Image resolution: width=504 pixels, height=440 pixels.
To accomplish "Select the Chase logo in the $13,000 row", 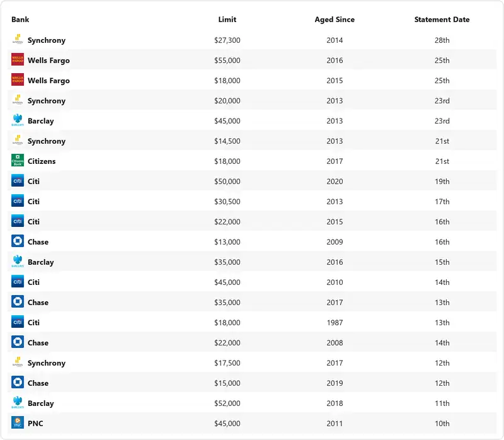I will click(x=18, y=241).
